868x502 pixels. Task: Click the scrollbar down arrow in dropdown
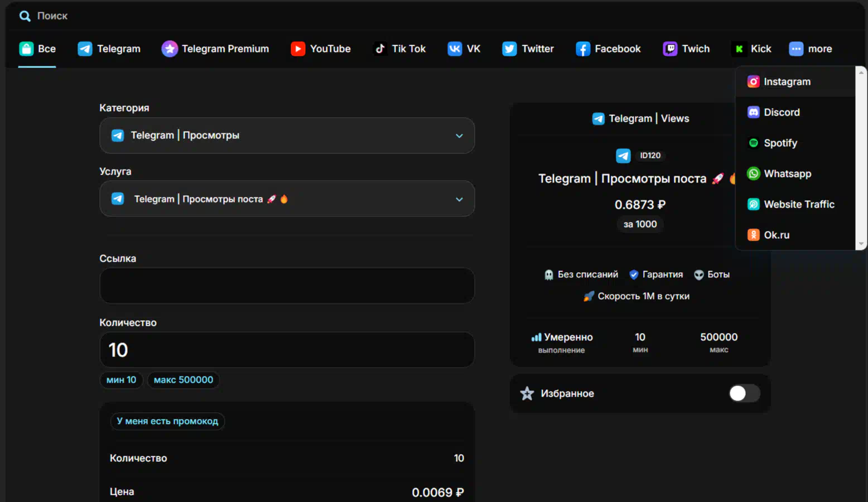(x=861, y=244)
